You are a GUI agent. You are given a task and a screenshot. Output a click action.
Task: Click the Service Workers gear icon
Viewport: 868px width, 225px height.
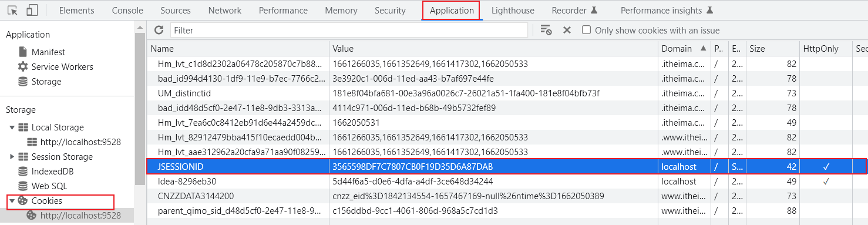pos(23,67)
